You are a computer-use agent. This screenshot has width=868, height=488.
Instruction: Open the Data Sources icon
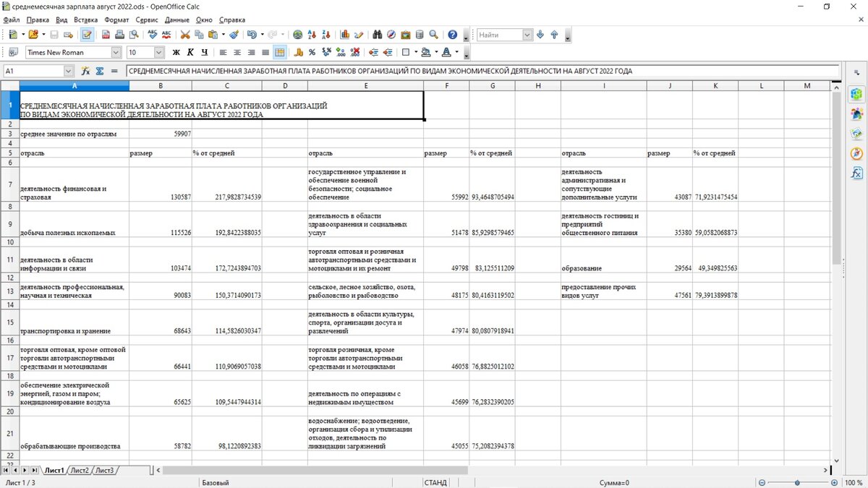(x=420, y=35)
